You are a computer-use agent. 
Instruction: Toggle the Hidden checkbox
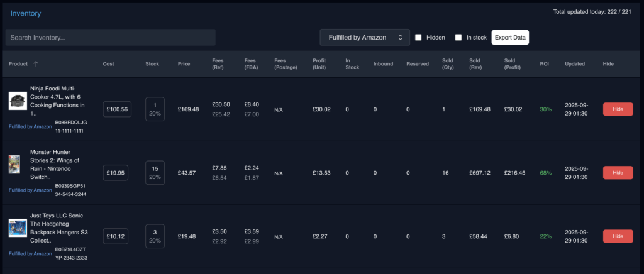[418, 38]
